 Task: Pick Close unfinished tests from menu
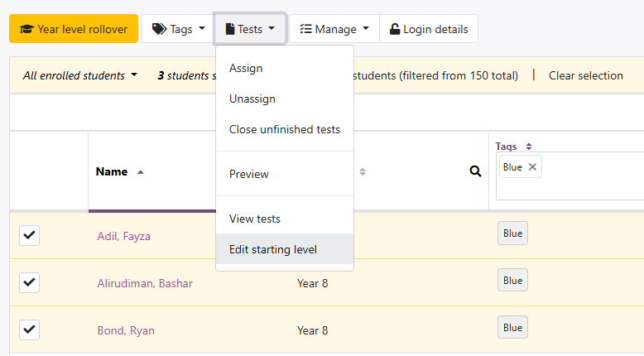[x=284, y=129]
